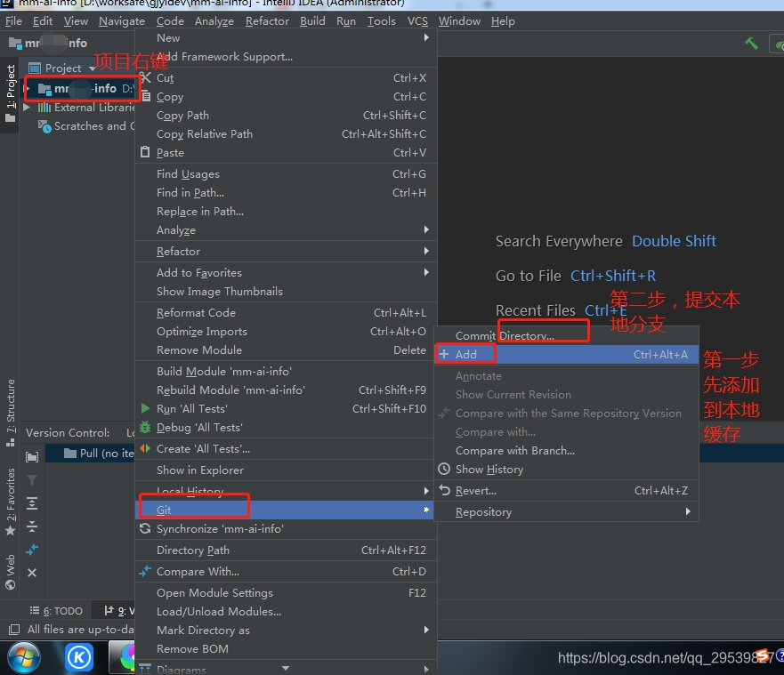Click the Collapse All icon in Version Control
The image size is (784, 675).
(x=32, y=526)
